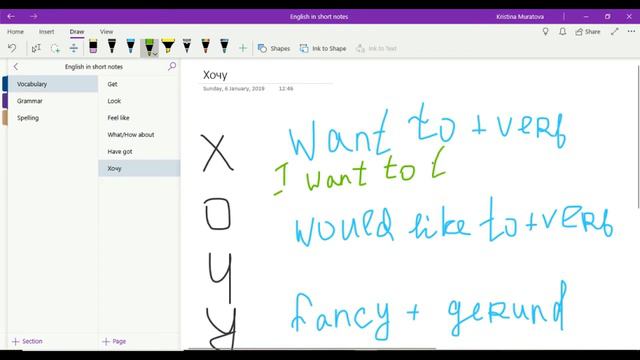Select the Eraser tool

click(x=93, y=46)
